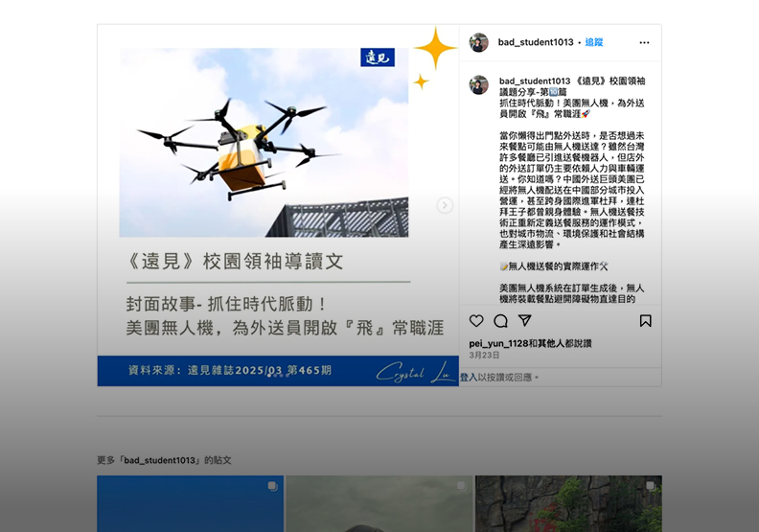Like the post with the heart icon

[x=476, y=321]
